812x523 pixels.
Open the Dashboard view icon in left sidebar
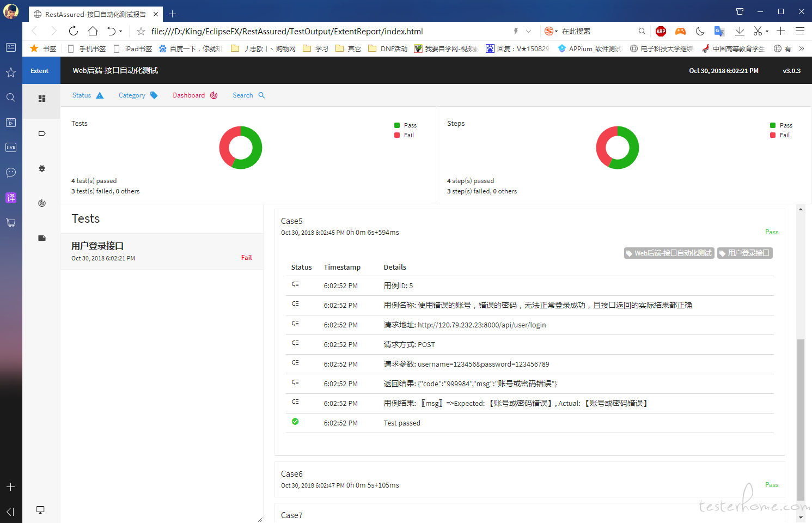point(42,203)
